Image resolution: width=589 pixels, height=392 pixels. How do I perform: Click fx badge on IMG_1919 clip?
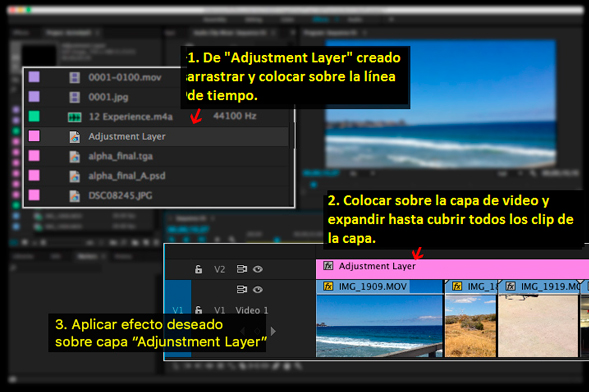(510, 286)
